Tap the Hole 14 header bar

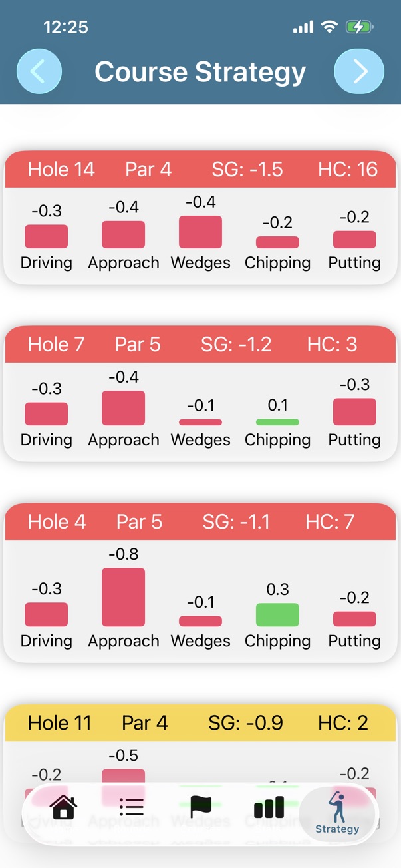point(200,170)
